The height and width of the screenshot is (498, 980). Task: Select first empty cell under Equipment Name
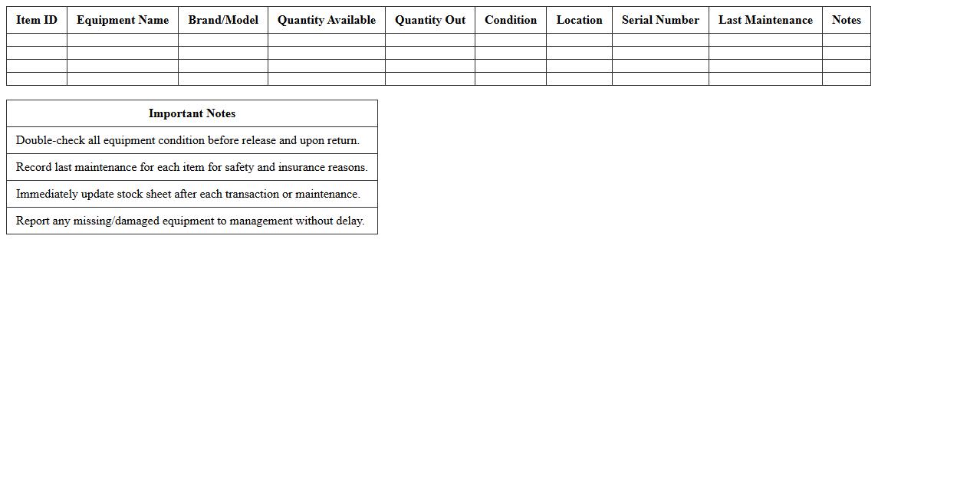[123, 40]
